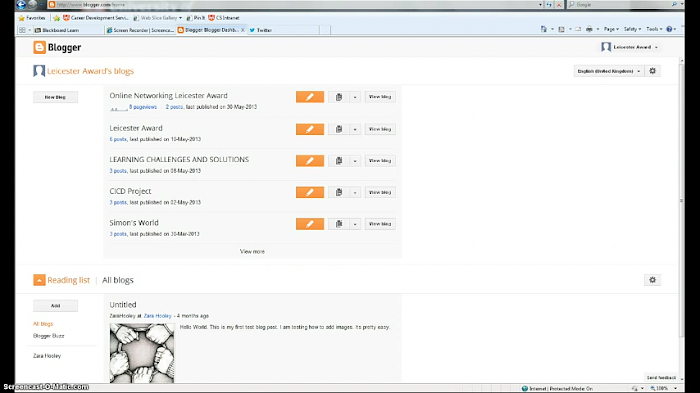Viewport: 700px width, 393px height.
Task: Click search magnifier in Google search box
Action: (x=674, y=4)
